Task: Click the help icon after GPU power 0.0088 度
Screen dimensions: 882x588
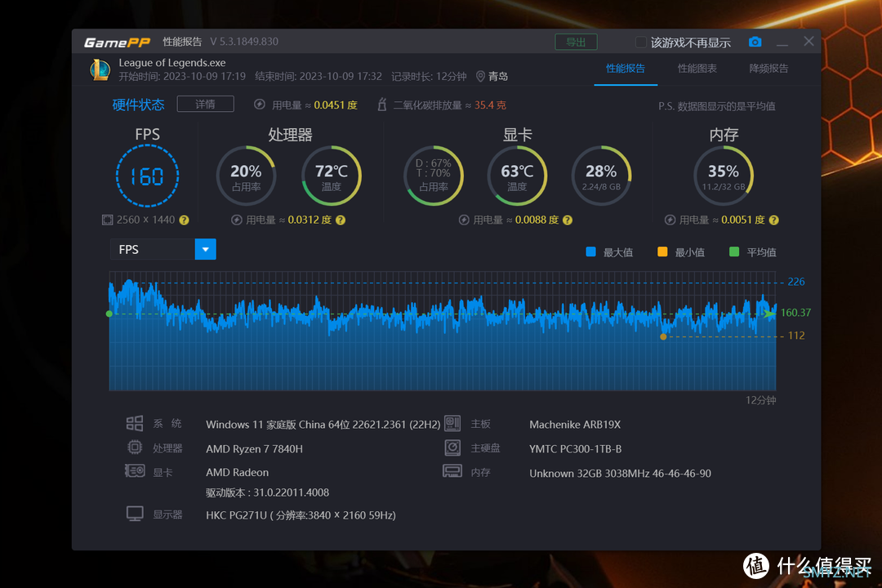Action: [x=568, y=220]
